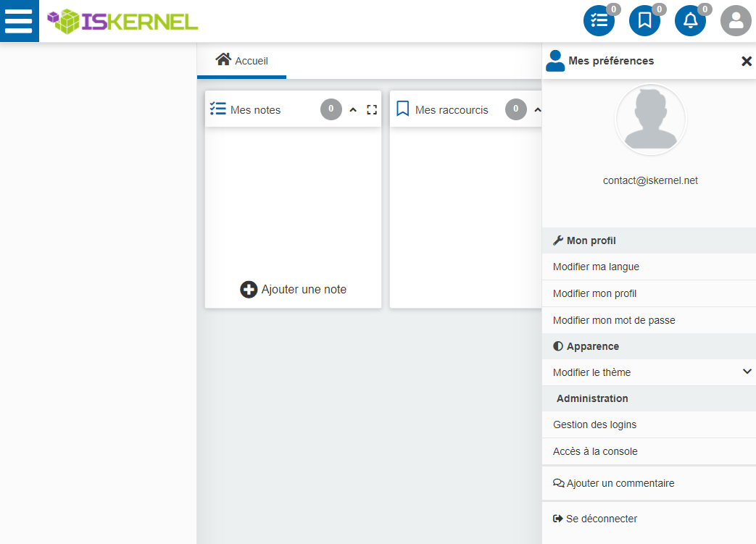Open the hamburger main menu
The width and height of the screenshot is (756, 544).
[19, 21]
